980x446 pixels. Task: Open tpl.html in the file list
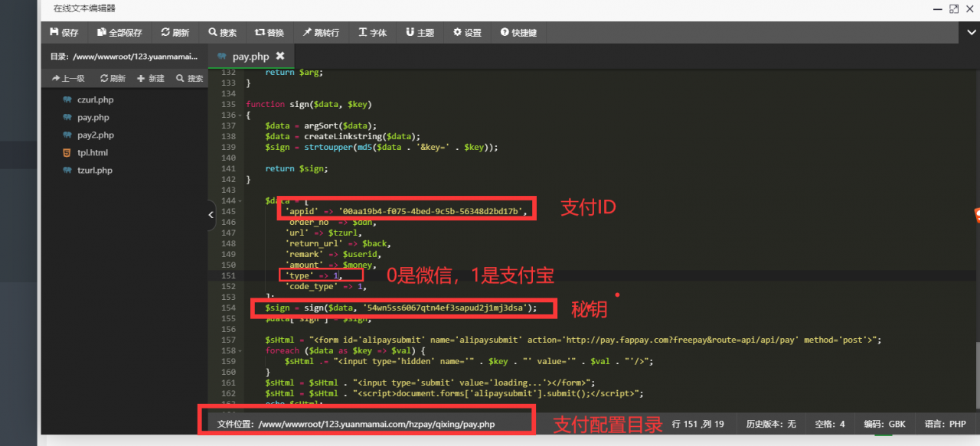(x=93, y=152)
